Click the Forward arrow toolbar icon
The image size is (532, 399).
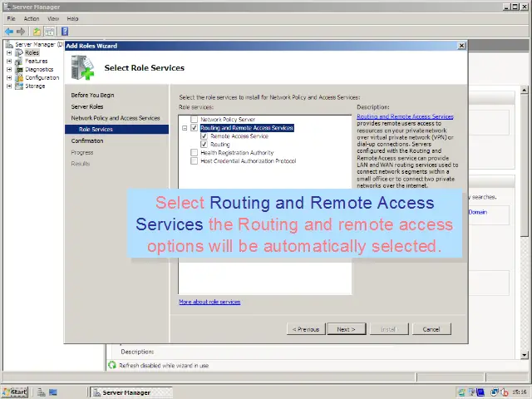pos(21,32)
